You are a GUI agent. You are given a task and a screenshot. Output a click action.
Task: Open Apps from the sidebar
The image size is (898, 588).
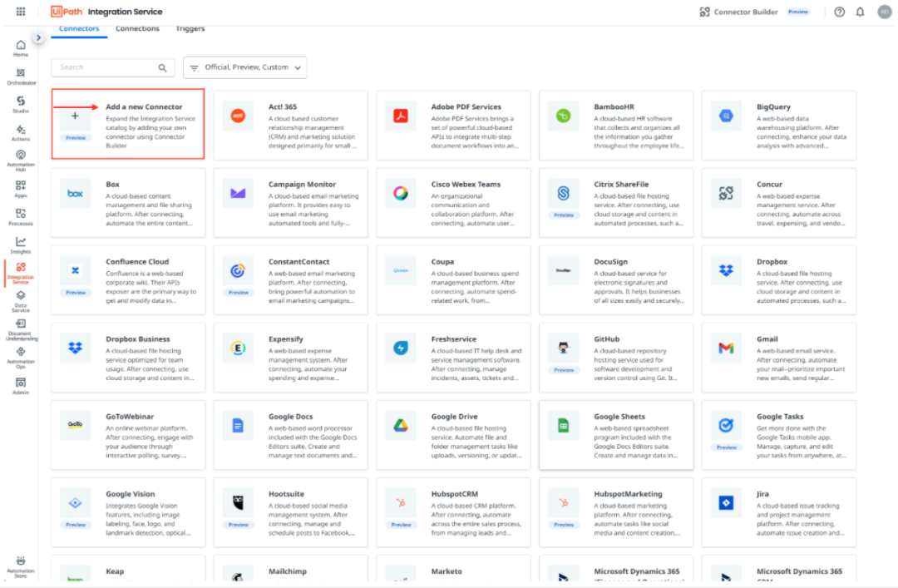pyautogui.click(x=21, y=189)
